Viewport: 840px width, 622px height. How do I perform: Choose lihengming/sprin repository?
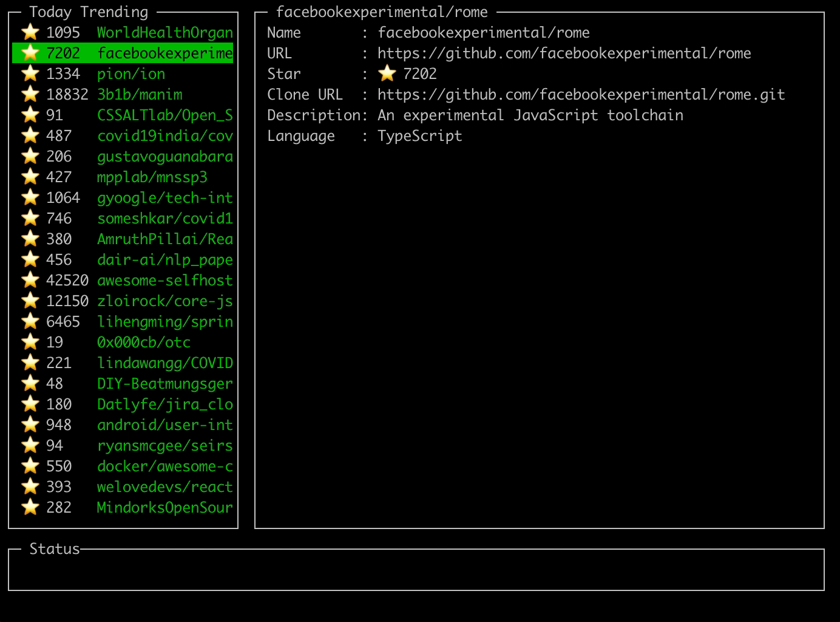point(123,321)
